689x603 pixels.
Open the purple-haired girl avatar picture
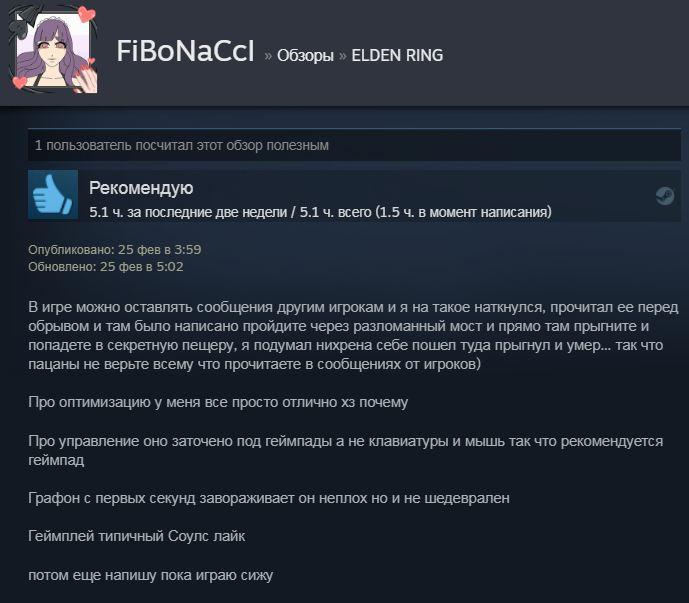coord(53,52)
